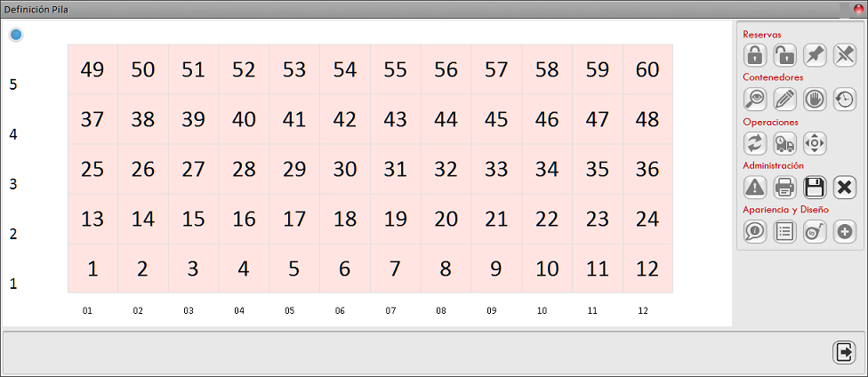Click the four-arrow move icon in Operaciones

click(x=815, y=143)
